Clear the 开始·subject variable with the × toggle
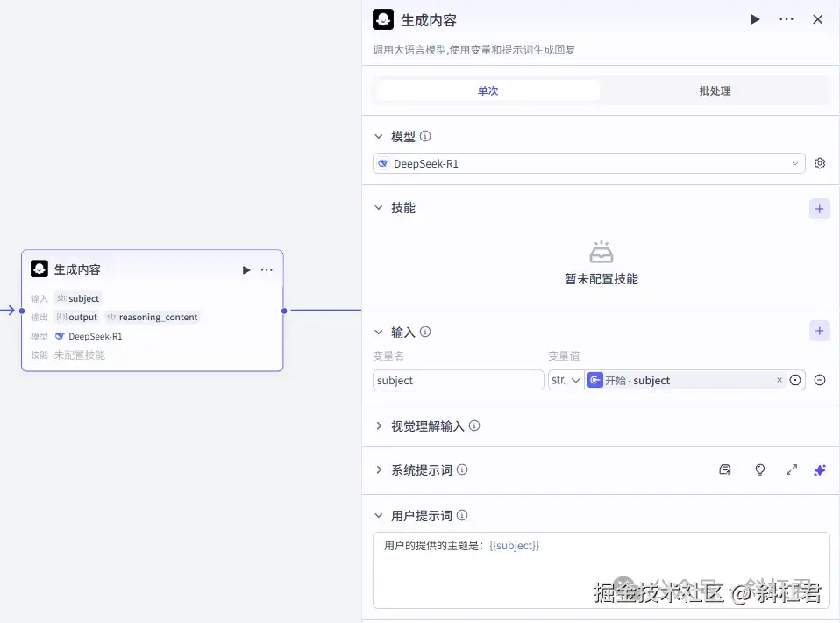This screenshot has width=840, height=623. tap(779, 380)
